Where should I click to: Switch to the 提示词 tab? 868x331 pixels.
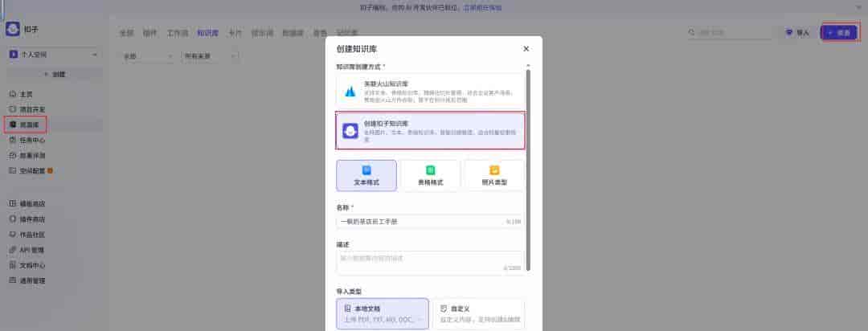262,33
